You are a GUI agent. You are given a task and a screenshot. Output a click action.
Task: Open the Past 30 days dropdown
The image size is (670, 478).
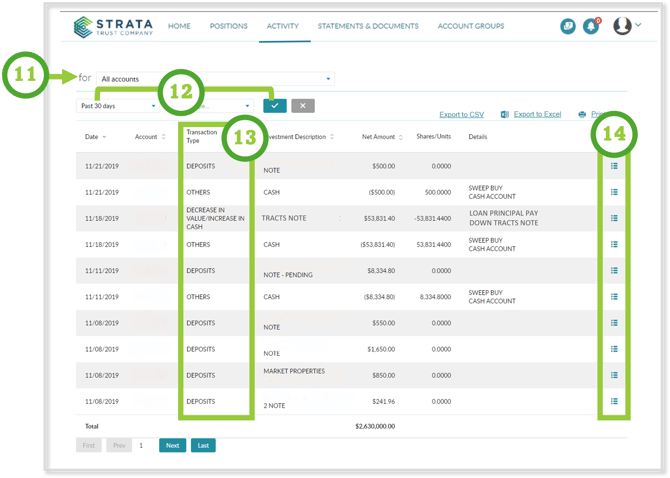[118, 106]
